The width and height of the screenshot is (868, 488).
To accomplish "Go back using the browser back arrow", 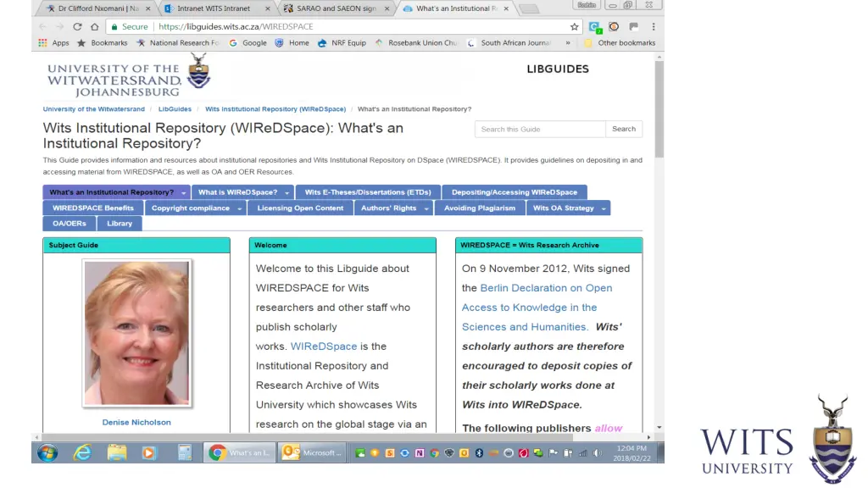I will coord(42,26).
